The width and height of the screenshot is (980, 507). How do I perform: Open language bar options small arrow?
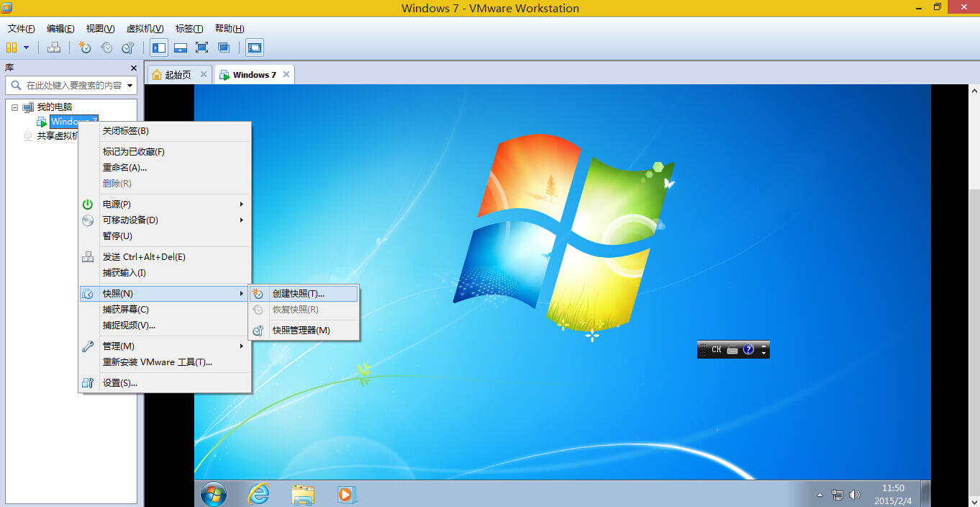[763, 352]
